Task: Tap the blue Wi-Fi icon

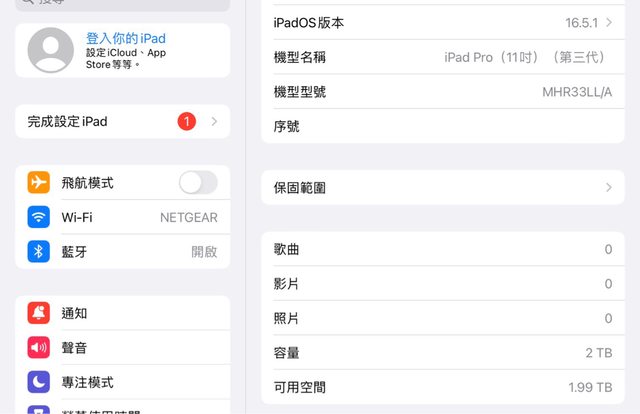Action: (39, 217)
